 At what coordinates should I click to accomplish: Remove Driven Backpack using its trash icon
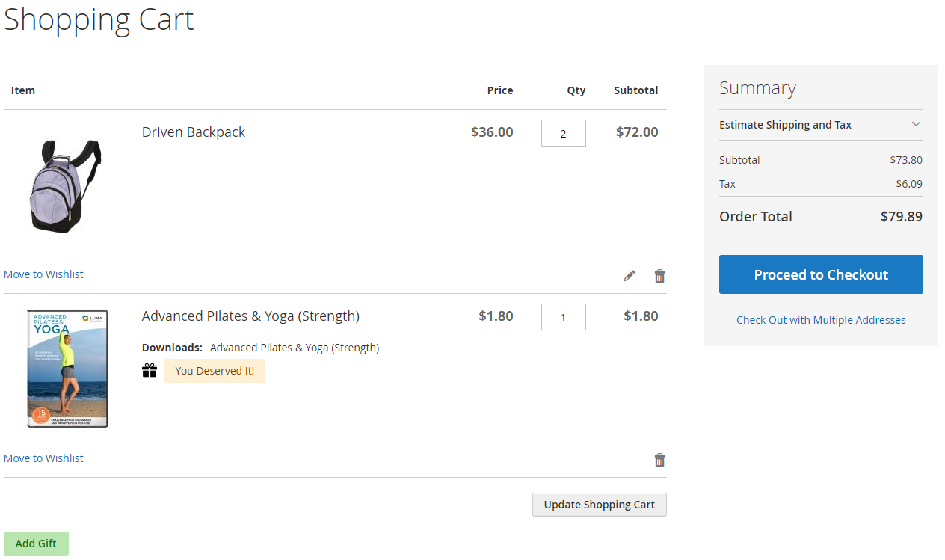[659, 276]
